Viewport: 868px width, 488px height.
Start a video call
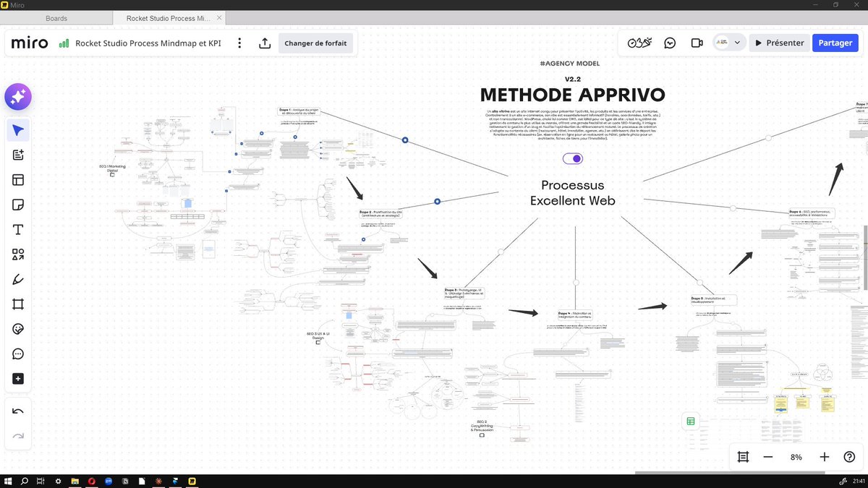697,43
